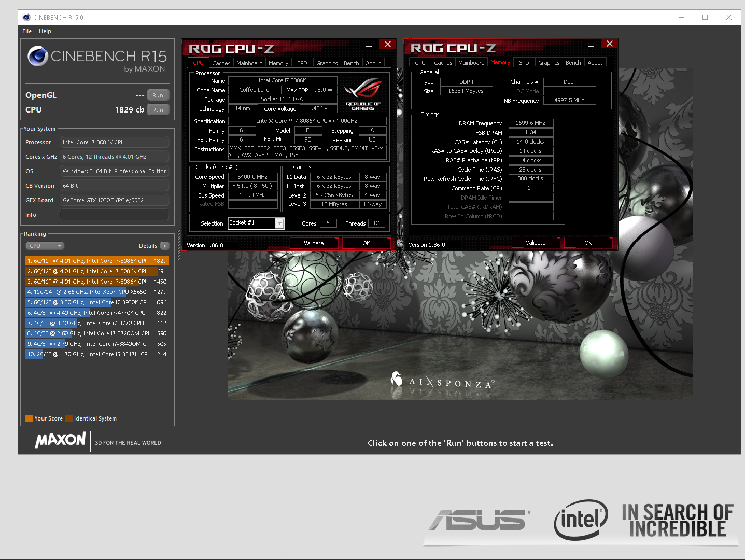The width and height of the screenshot is (745, 560).
Task: Click the Cinebench app icon in title bar
Action: pos(26,17)
